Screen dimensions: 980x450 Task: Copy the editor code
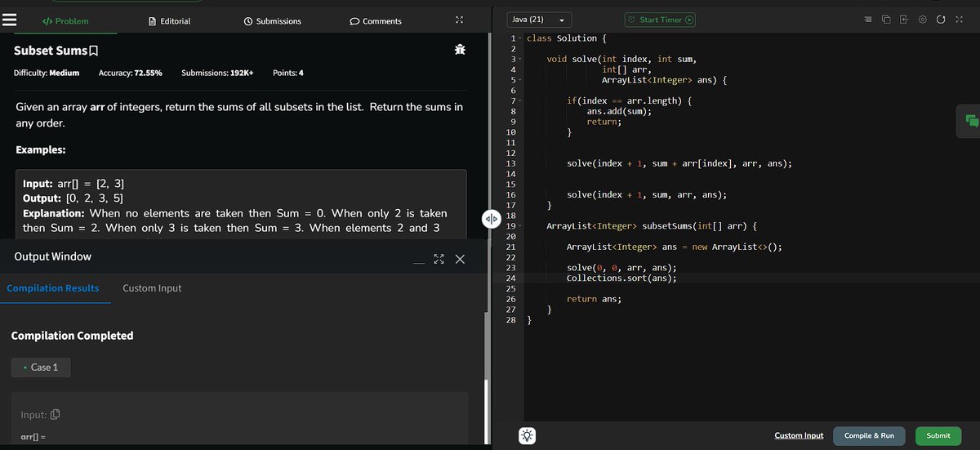[886, 20]
